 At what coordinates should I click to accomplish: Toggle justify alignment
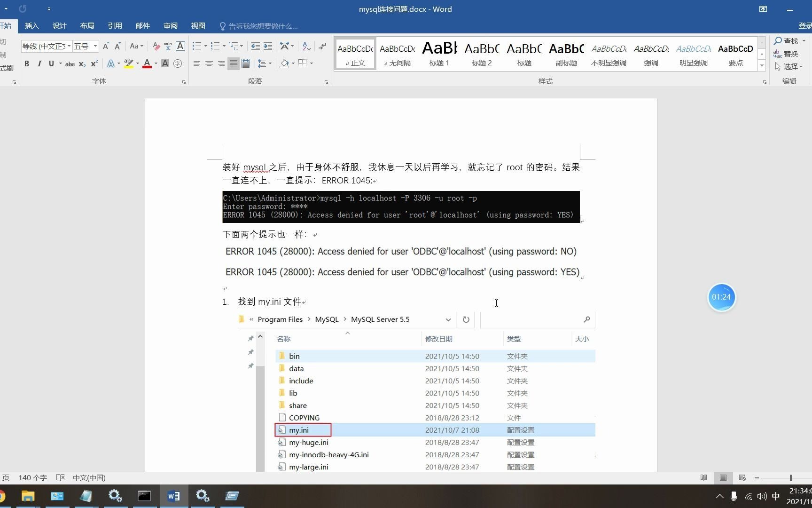click(x=233, y=63)
